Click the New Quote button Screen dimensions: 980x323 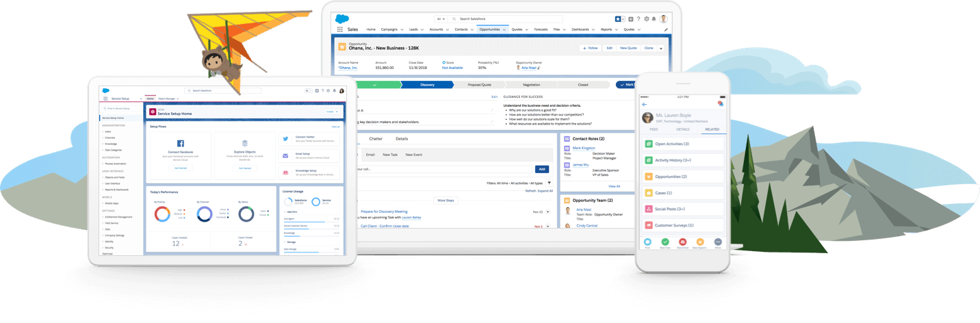pyautogui.click(x=628, y=48)
